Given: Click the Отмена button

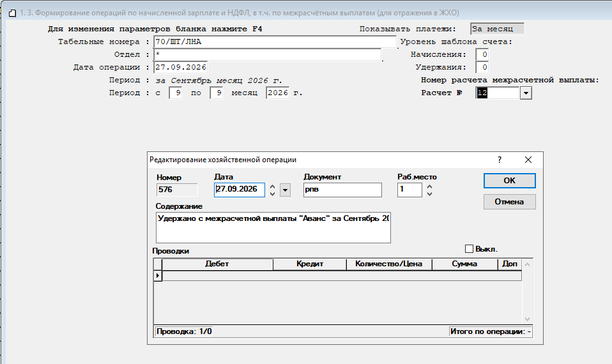Looking at the screenshot, I should 509,202.
